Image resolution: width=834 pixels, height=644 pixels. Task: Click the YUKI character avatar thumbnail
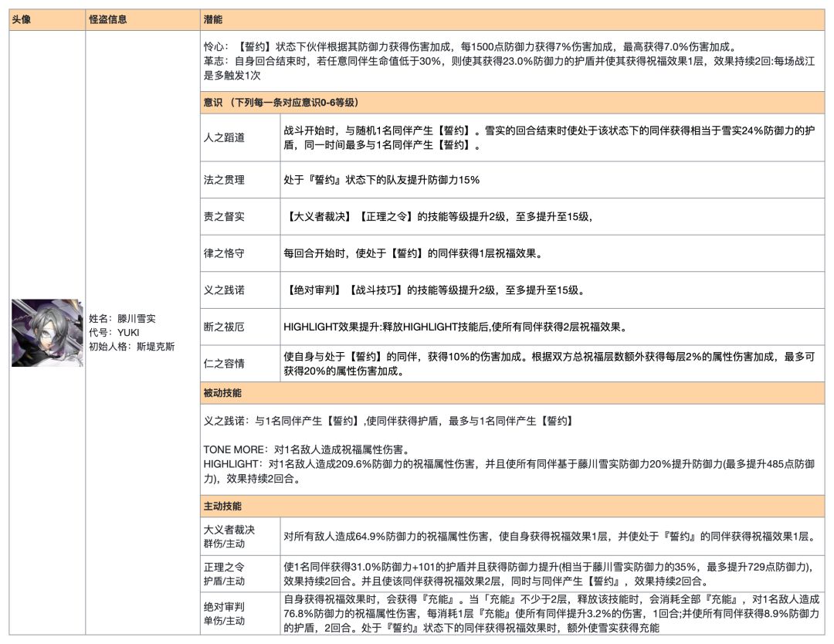coord(47,333)
